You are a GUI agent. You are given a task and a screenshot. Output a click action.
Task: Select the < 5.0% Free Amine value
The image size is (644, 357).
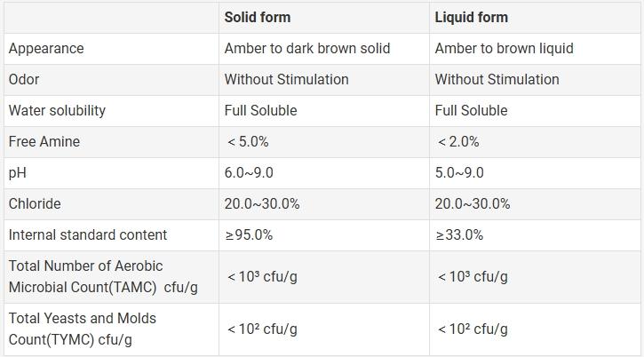[x=248, y=142]
